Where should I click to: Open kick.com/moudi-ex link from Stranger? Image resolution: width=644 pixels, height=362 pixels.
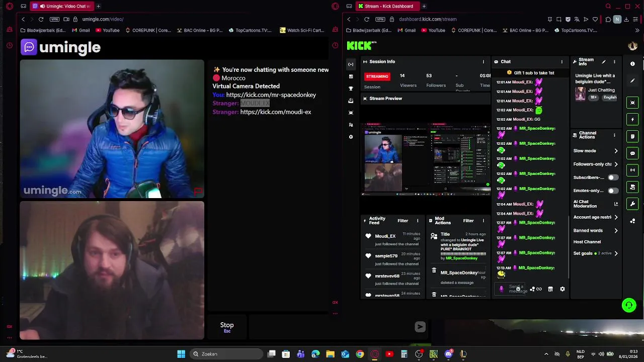[276, 112]
